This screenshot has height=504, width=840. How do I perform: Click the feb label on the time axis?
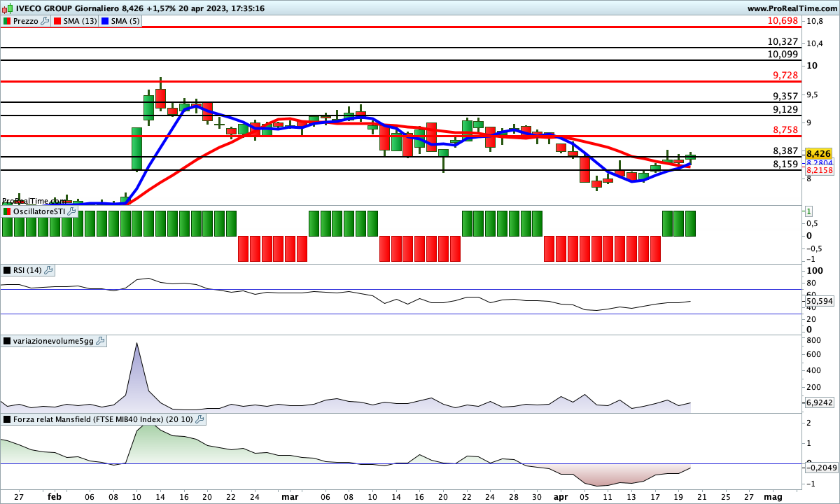[54, 496]
